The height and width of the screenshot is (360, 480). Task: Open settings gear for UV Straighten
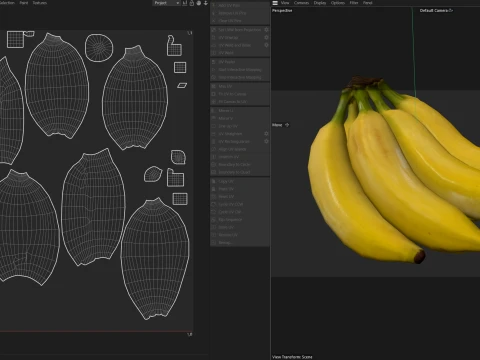266,134
